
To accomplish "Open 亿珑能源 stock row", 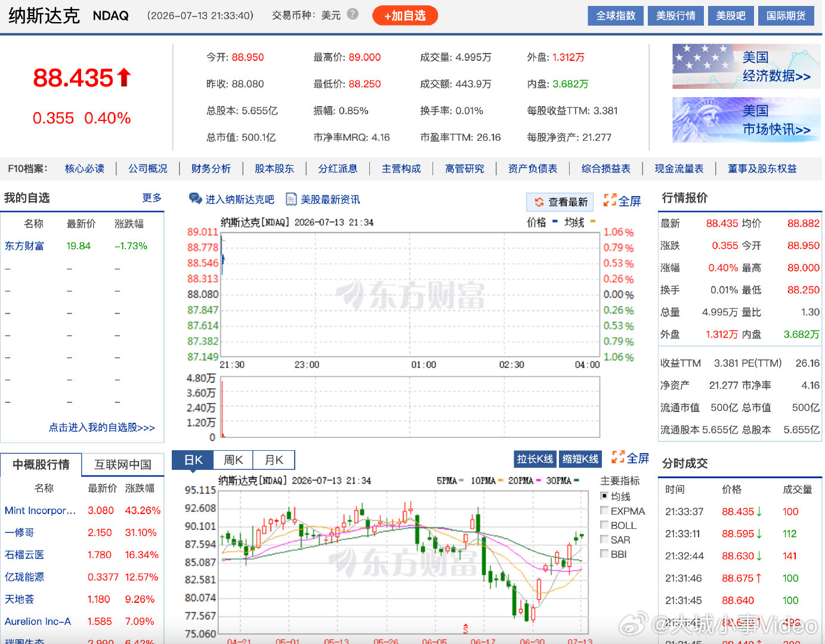I will (x=82, y=577).
